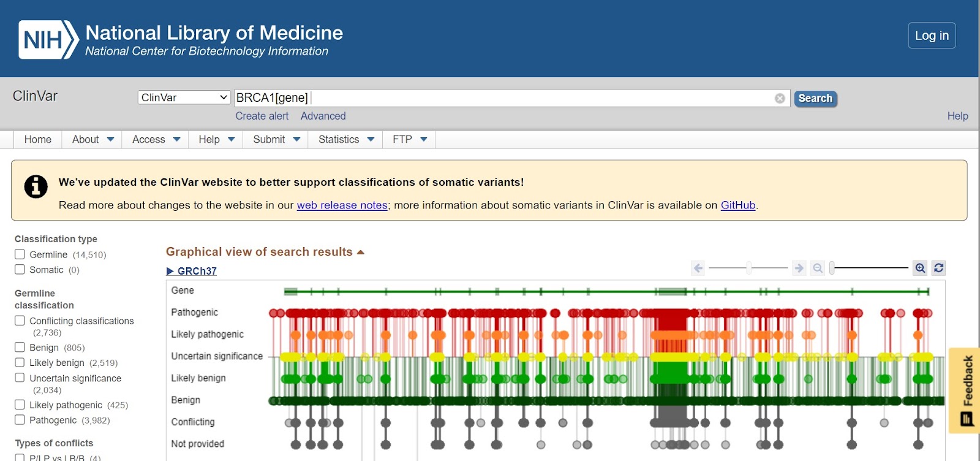Refresh the graphical view
The width and height of the screenshot is (980, 461).
tap(938, 268)
